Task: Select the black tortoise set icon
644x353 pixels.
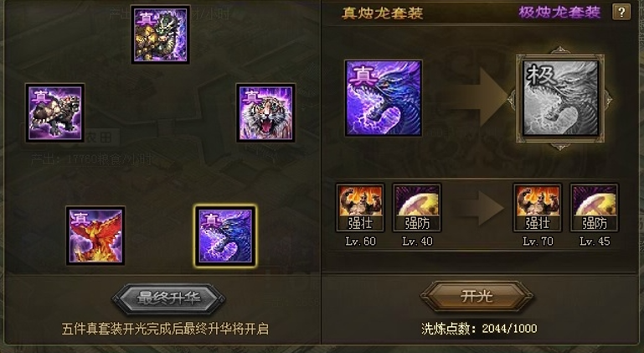Action: click(55, 112)
